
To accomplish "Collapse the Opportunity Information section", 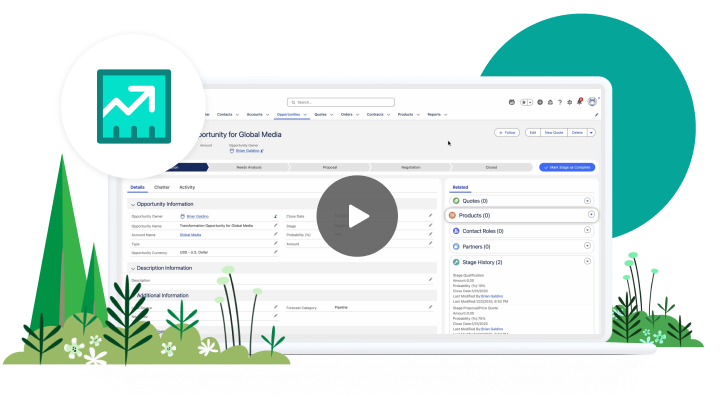I will pos(133,204).
